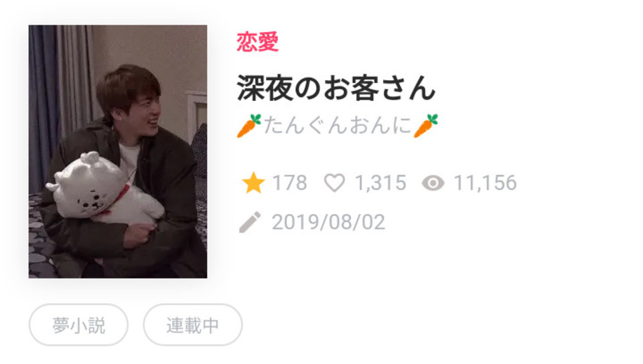Viewport: 643px width, 364px height.
Task: Click the carrot emoji before author name
Action: [249, 126]
